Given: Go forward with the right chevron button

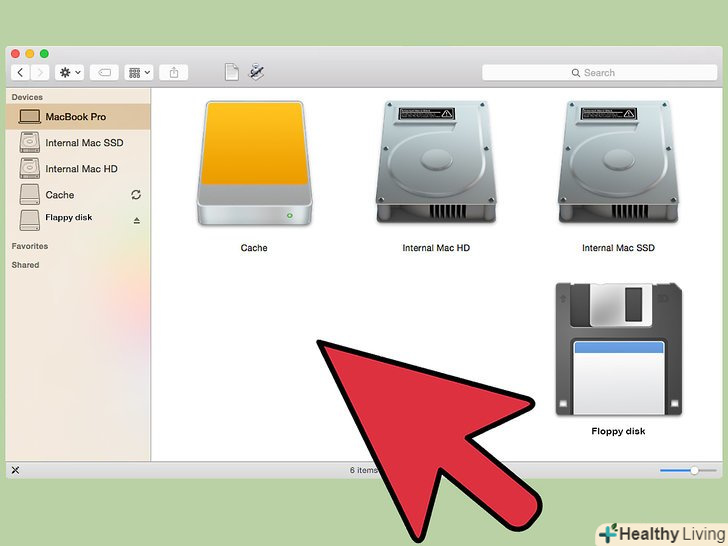Looking at the screenshot, I should pos(40,72).
